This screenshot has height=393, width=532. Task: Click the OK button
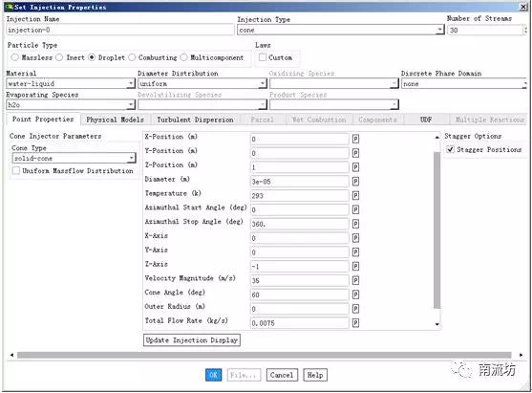click(213, 375)
